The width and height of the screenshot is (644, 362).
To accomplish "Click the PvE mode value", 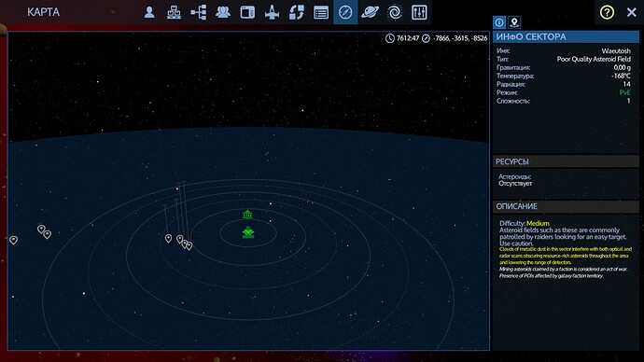I will click(624, 92).
